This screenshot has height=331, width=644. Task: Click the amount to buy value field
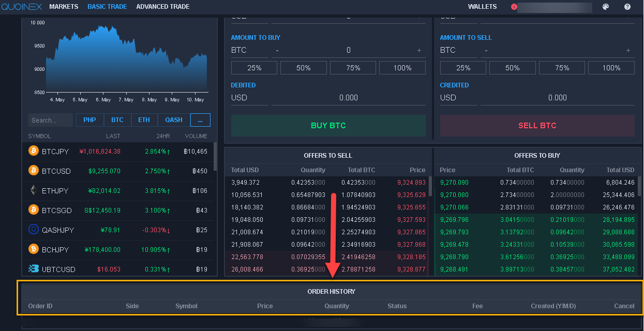349,50
